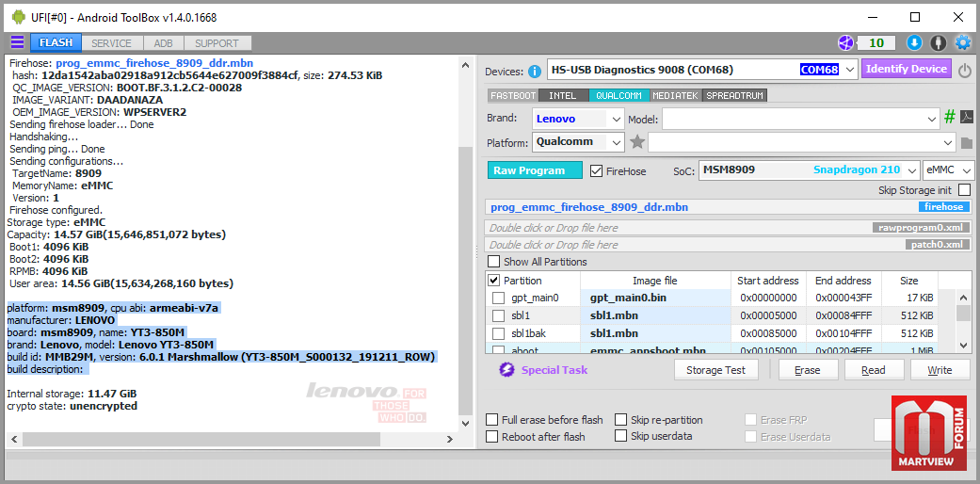
Task: Click the Erase button
Action: pos(807,369)
